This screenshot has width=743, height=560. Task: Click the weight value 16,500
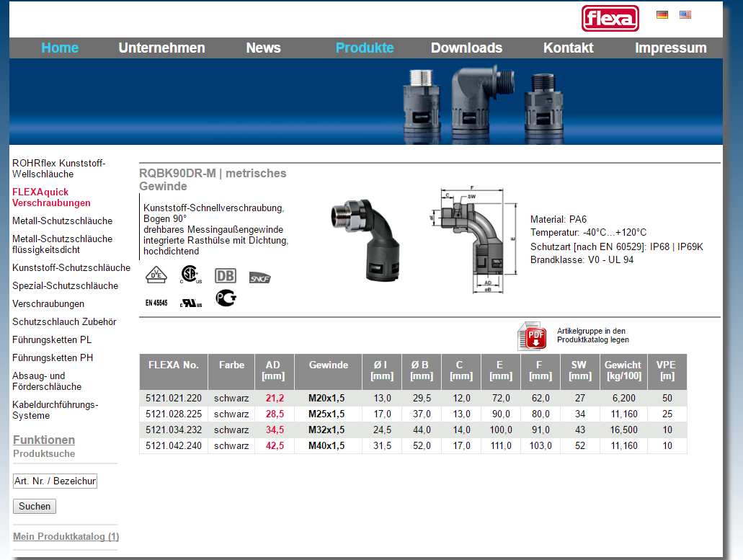click(x=623, y=430)
